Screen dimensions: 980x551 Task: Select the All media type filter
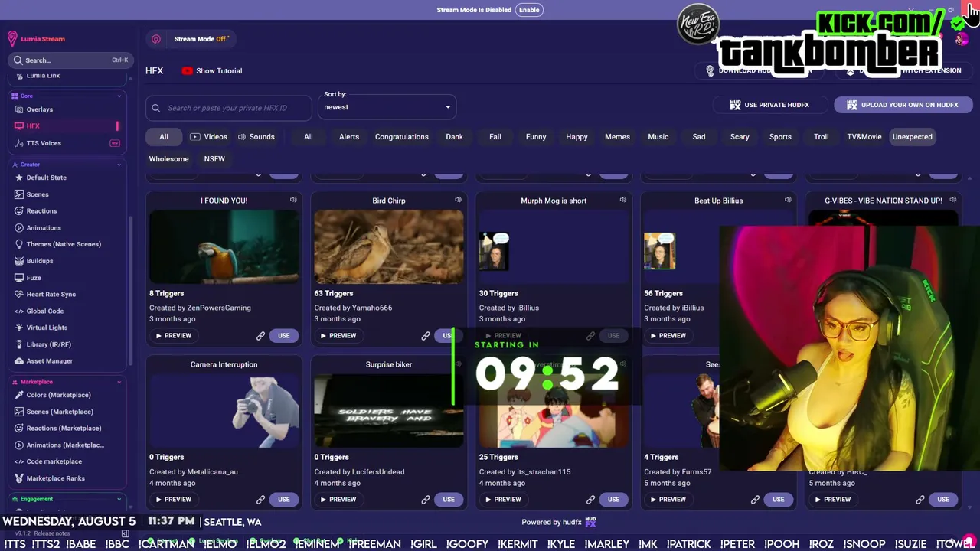[163, 137]
